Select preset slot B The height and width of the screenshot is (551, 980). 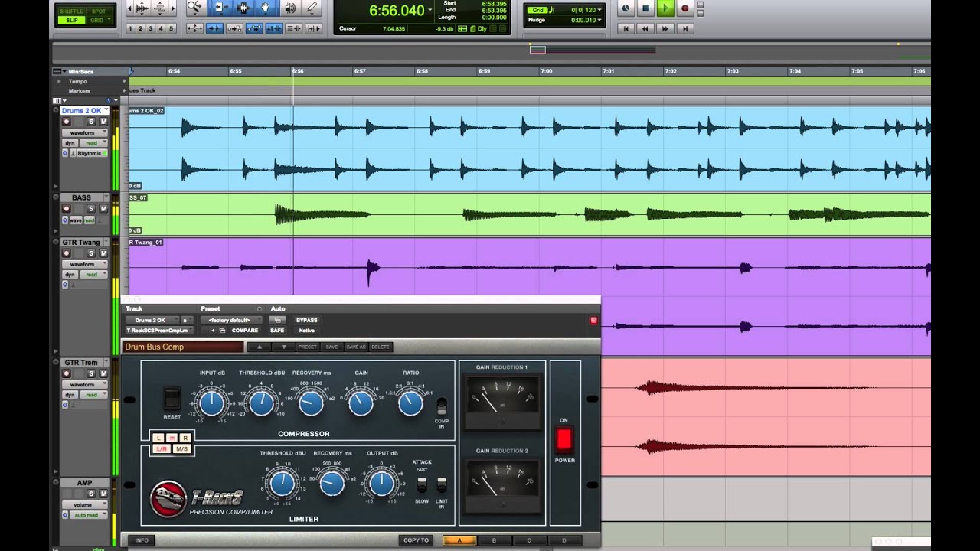[x=494, y=540]
